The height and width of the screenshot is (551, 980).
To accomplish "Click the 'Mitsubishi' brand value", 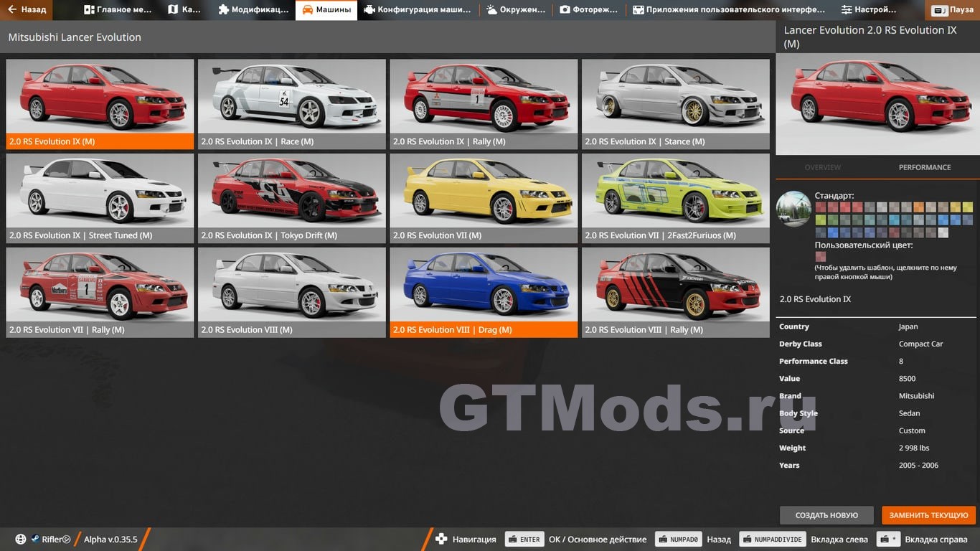I will coord(917,396).
